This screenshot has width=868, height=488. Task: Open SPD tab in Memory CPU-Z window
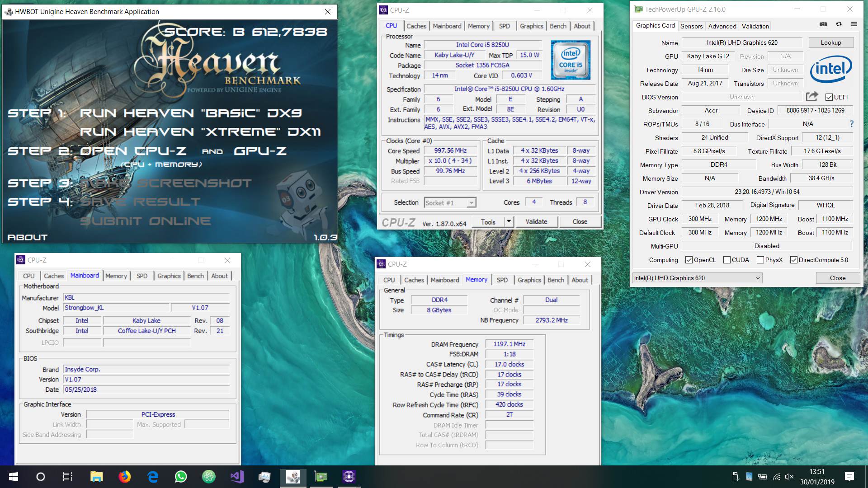pos(502,280)
